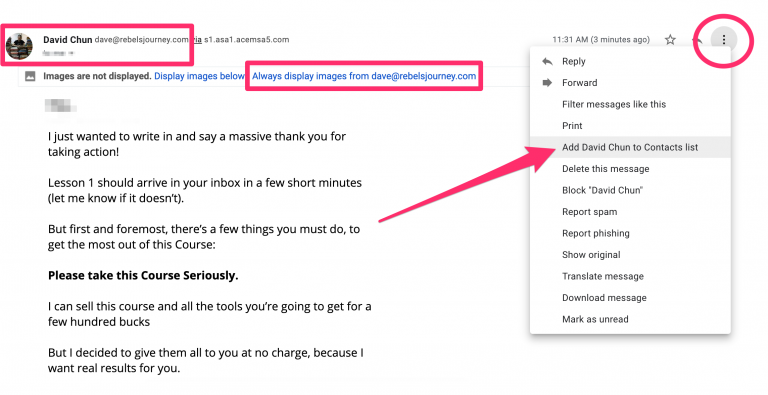The height and width of the screenshot is (395, 768).
Task: Click the dave@rebelsjourney.com sender address
Action: point(141,40)
